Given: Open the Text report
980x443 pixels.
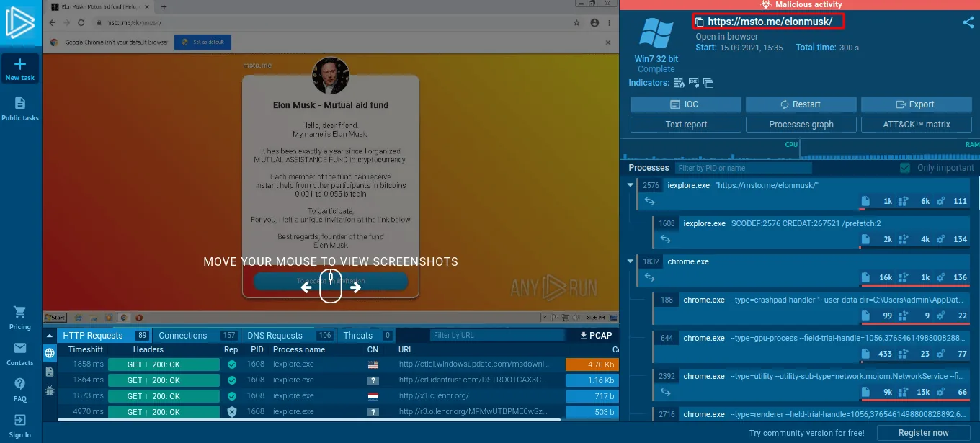Looking at the screenshot, I should tap(685, 125).
